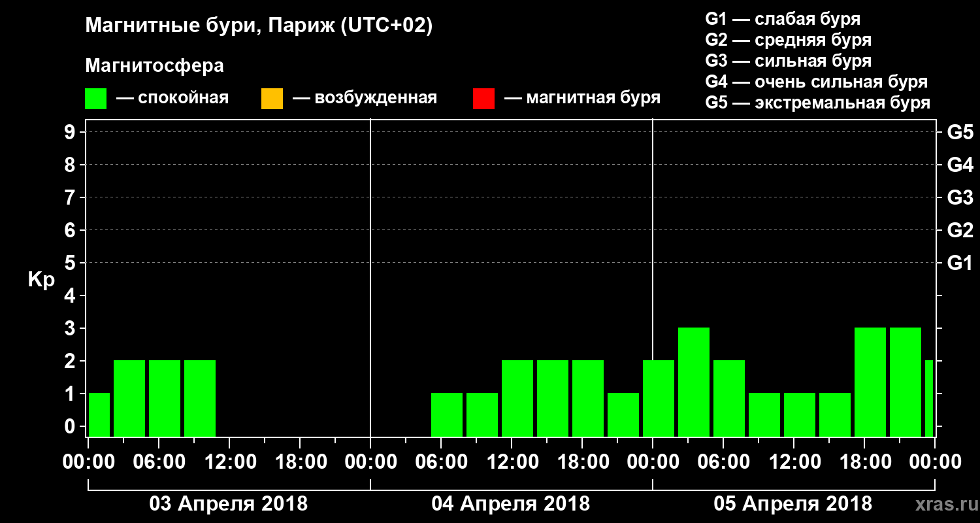This screenshot has width=980, height=523.
Task: Click the 'G4 — очень сильная буря' legend line
Action: click(817, 82)
